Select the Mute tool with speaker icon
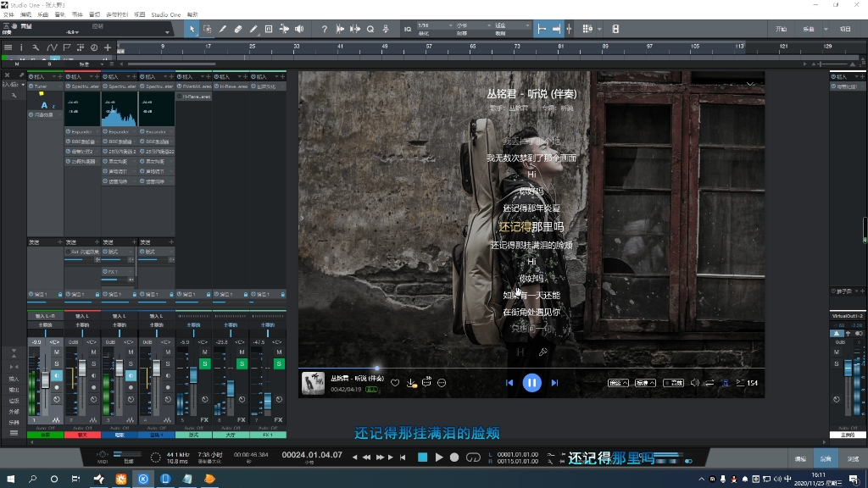This screenshot has height=488, width=868. (300, 28)
